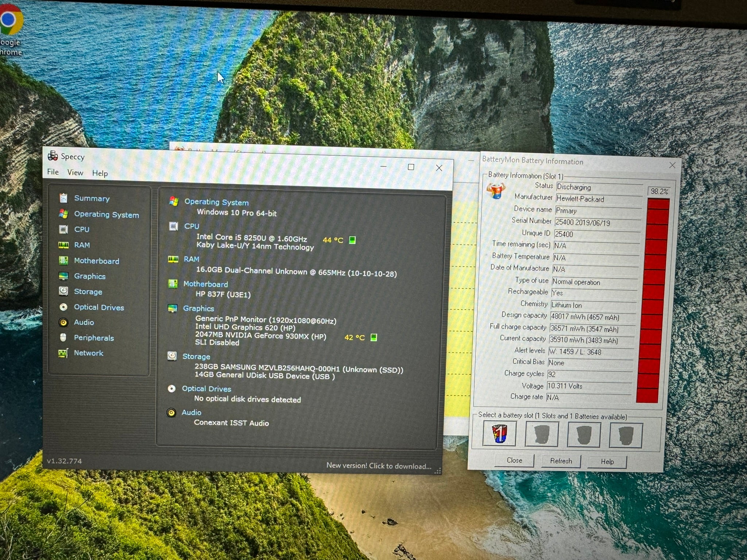Click the 98.2% battery percentage label
The height and width of the screenshot is (560, 747).
[x=659, y=191]
